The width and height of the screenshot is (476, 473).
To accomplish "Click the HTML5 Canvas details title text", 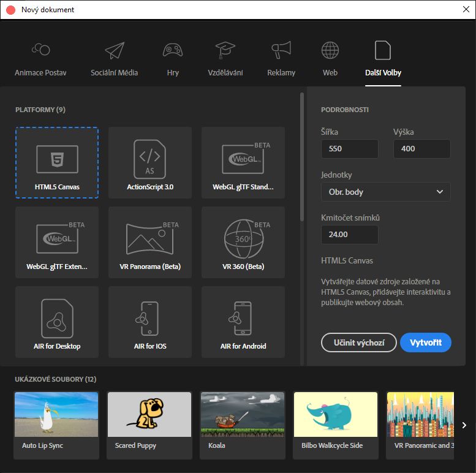I will point(347,261).
